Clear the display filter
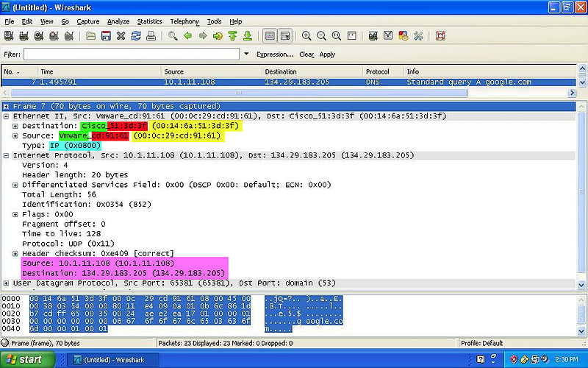588x368 pixels. tap(306, 54)
